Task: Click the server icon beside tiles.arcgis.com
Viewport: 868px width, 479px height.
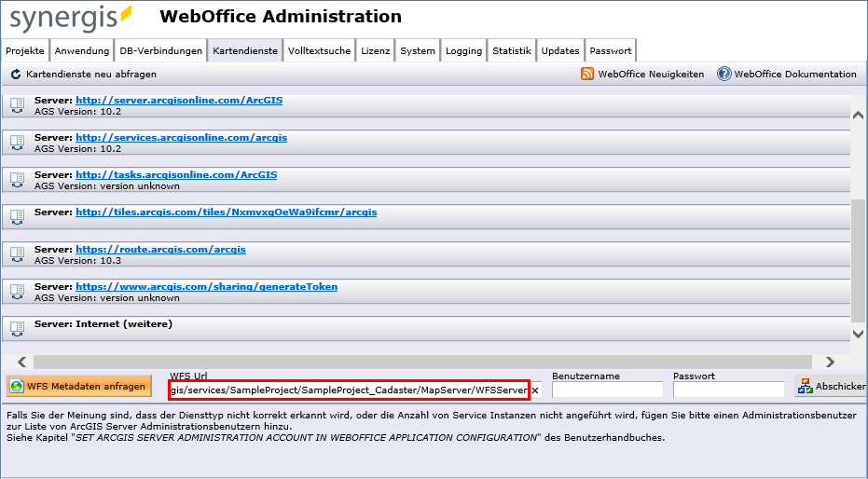Action: (17, 217)
